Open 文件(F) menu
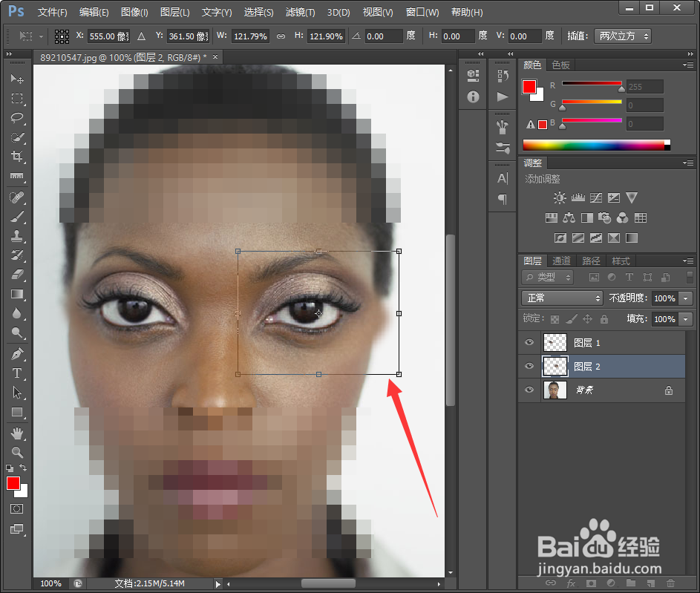700x593 pixels. click(52, 12)
